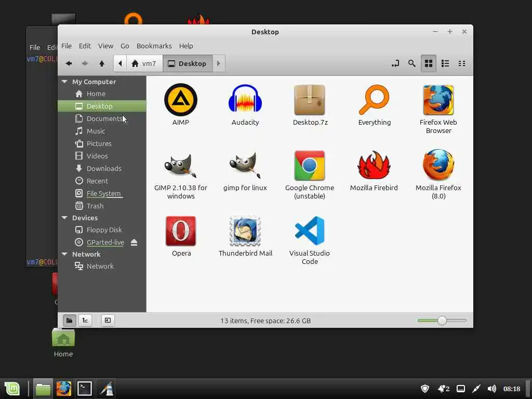The image size is (532, 399).
Task: Open the notifications bell in the tray
Action: coord(444,389)
